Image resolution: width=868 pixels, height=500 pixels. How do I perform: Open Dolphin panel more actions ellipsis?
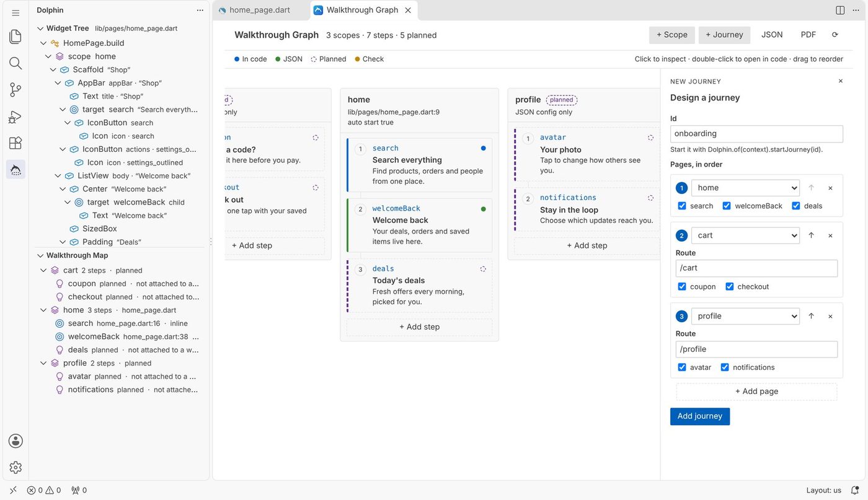pos(200,10)
